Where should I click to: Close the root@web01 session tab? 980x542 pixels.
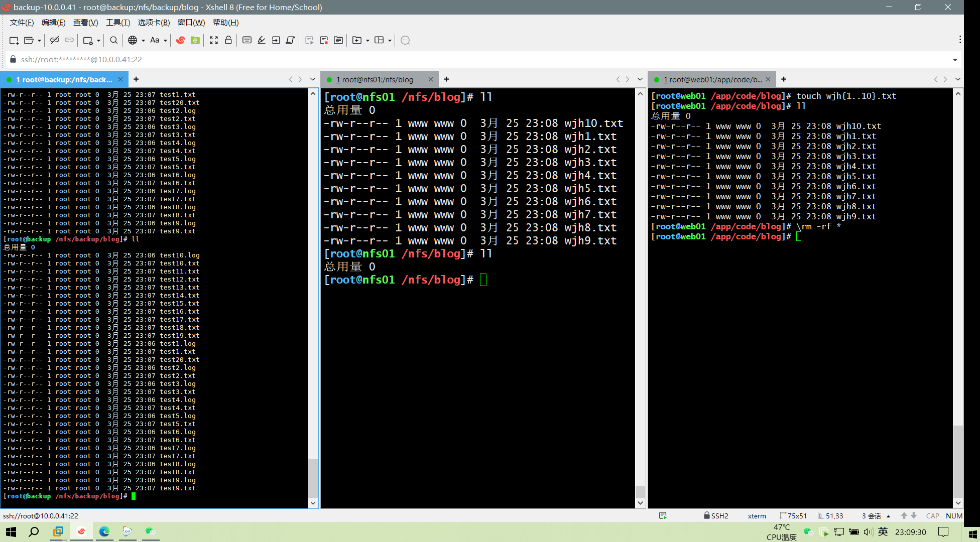pyautogui.click(x=768, y=79)
